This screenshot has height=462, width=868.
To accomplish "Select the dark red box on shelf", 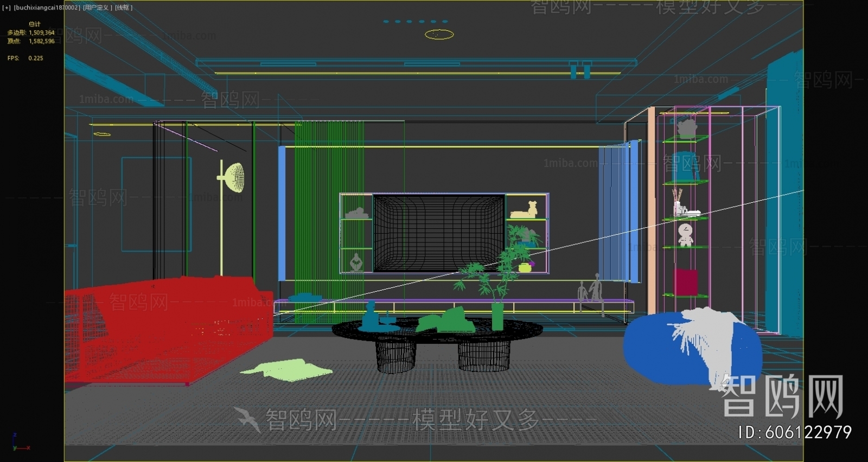I will pos(686,283).
